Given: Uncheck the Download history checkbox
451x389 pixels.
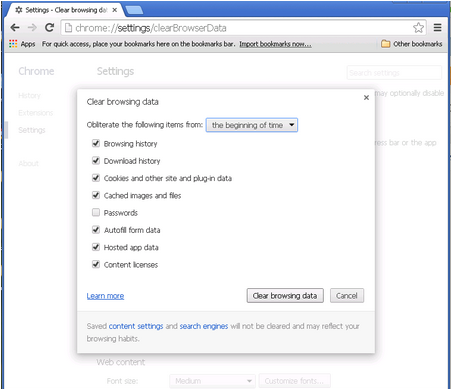Looking at the screenshot, I should click(x=96, y=161).
